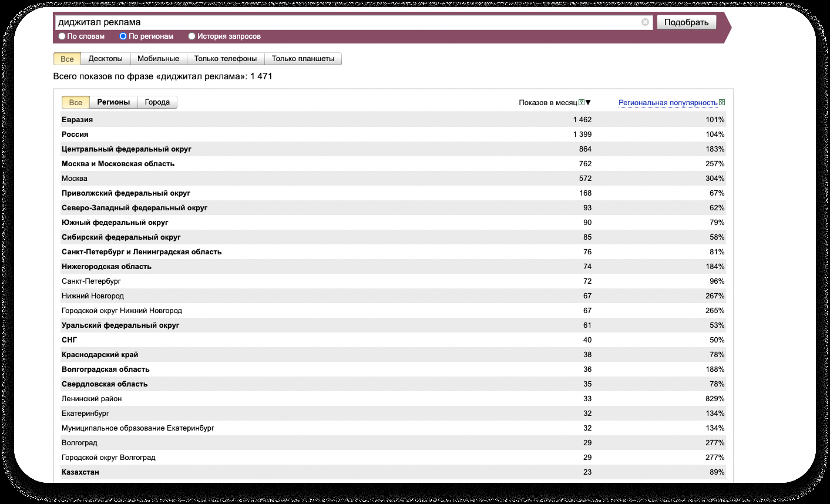Click the total impressions line for диджитал реклама
Image resolution: width=830 pixels, height=504 pixels.
163,76
